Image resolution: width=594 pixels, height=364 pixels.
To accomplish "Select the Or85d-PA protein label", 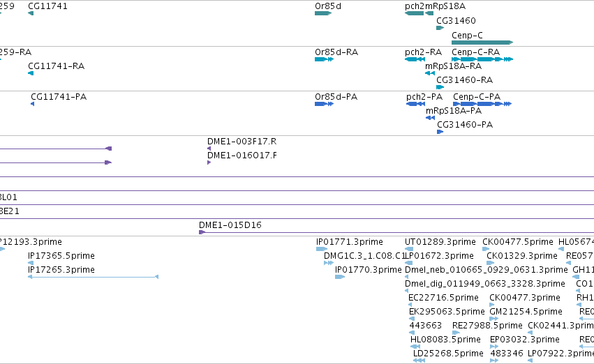I will tap(336, 96).
